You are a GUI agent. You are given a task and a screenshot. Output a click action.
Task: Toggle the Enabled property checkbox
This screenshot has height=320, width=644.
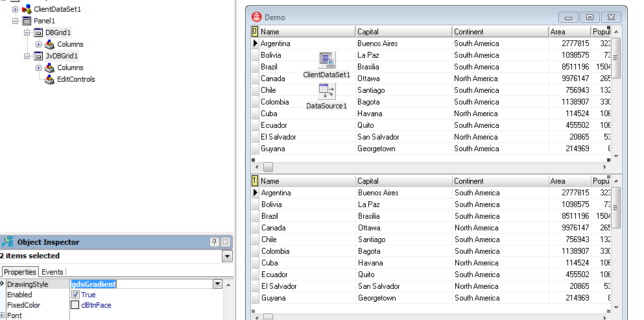[75, 295]
